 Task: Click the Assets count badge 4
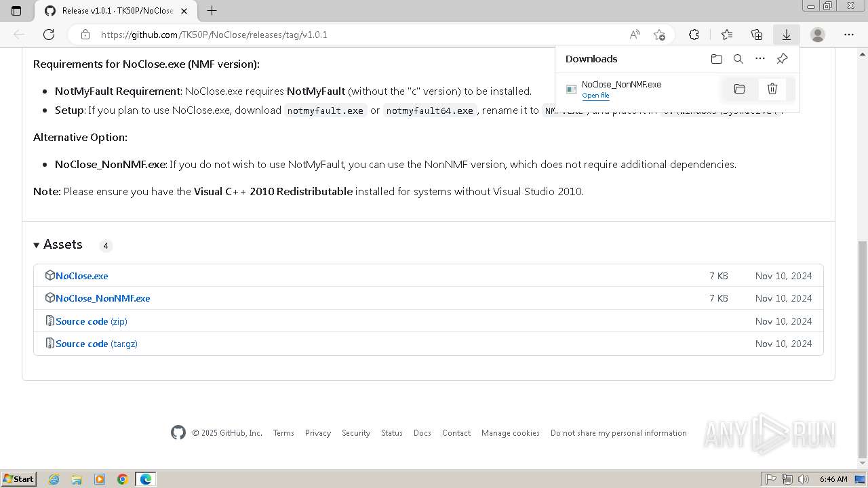(x=105, y=245)
